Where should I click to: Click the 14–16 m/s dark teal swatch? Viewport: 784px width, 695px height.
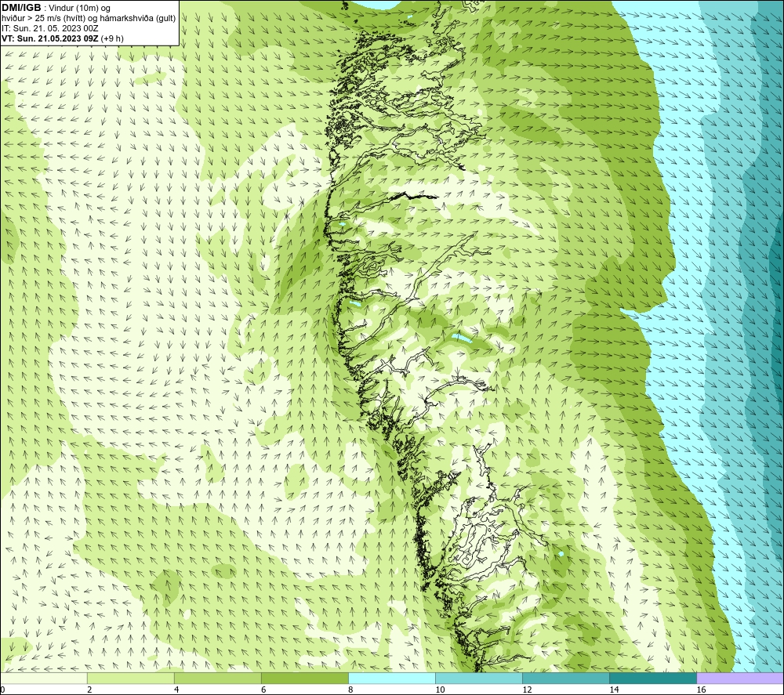click(653, 678)
